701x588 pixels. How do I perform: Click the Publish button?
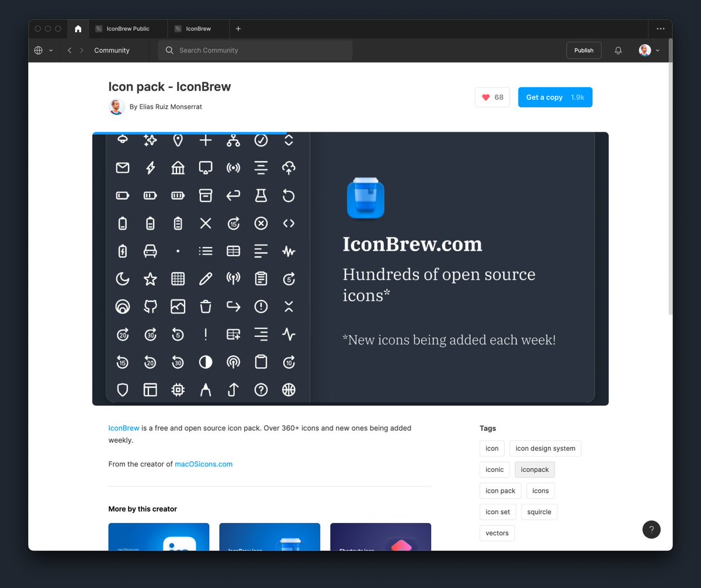[x=584, y=50]
